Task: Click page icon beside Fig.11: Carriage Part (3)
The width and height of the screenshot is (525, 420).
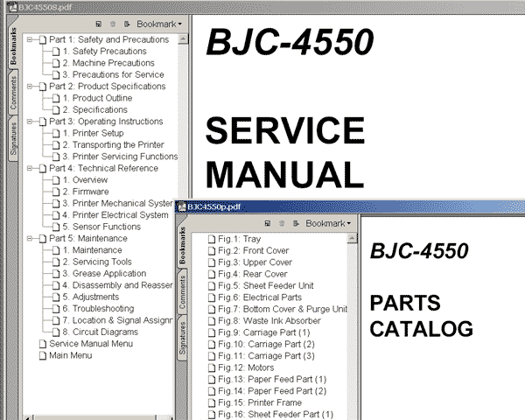Action: pyautogui.click(x=212, y=356)
